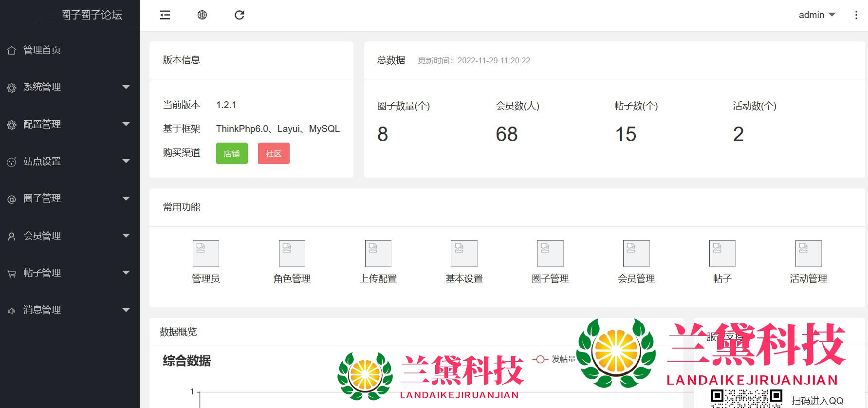This screenshot has width=868, height=408.
Task: Open the admin user dropdown
Action: tap(816, 15)
